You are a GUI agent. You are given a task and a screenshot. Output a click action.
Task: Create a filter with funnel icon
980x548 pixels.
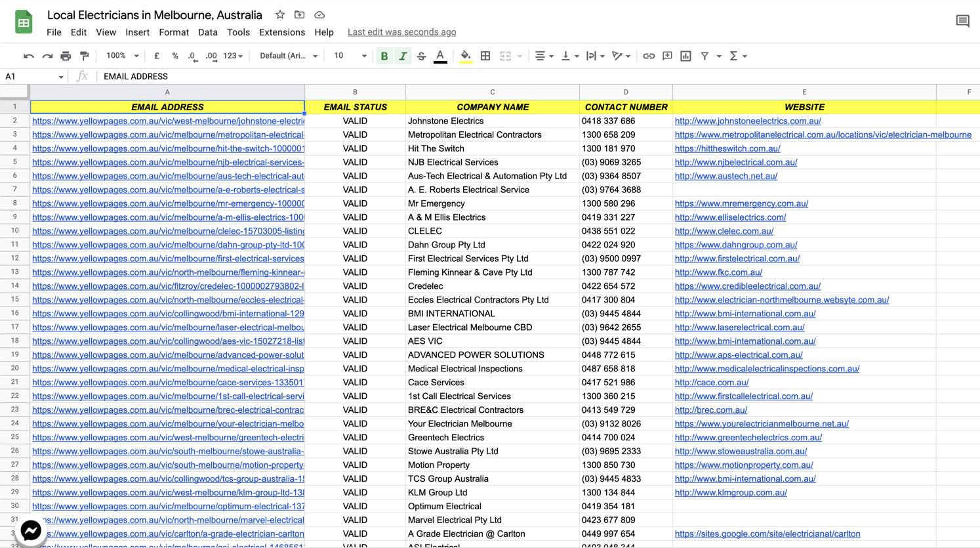point(704,56)
